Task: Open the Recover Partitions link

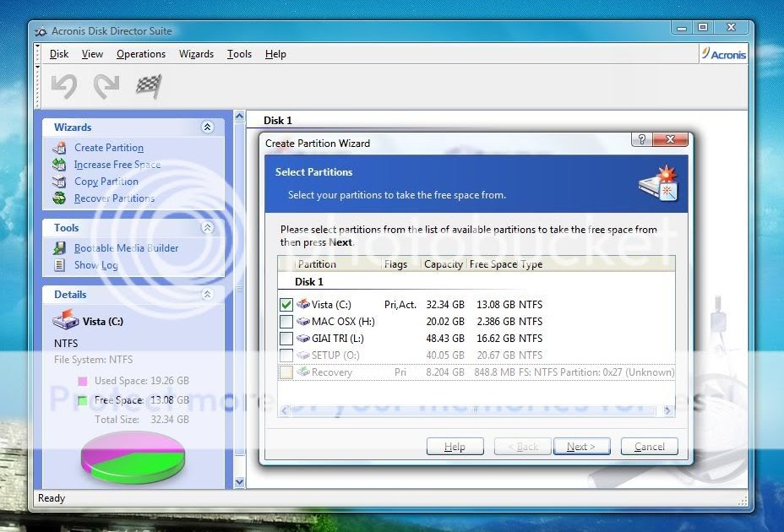Action: [x=114, y=198]
